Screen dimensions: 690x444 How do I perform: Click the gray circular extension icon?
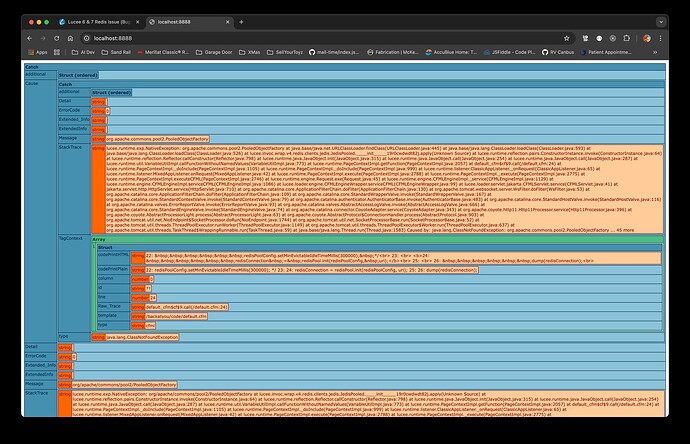tap(613, 38)
